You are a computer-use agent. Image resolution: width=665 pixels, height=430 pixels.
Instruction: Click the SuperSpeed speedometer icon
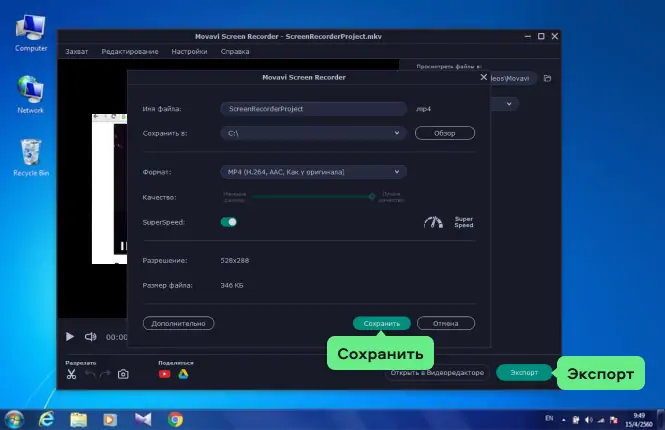coord(433,222)
